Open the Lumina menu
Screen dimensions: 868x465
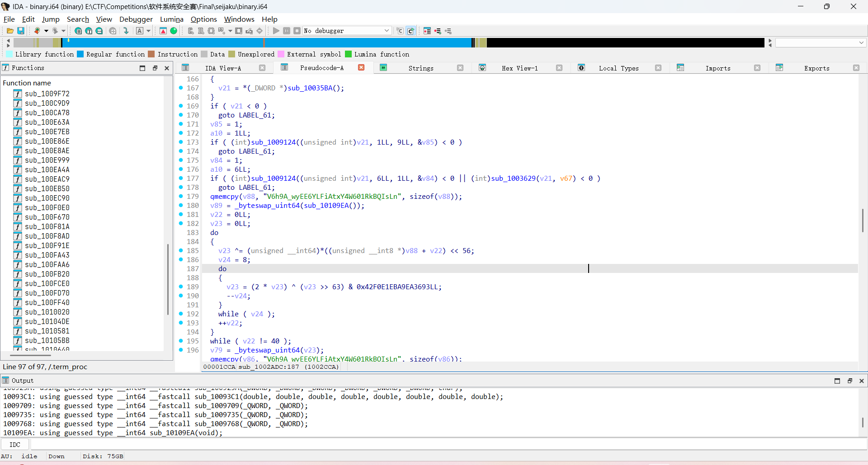[171, 19]
